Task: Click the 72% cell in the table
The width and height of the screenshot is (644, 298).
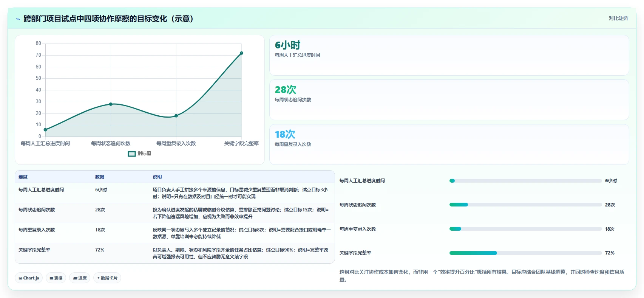Action: pos(100,250)
